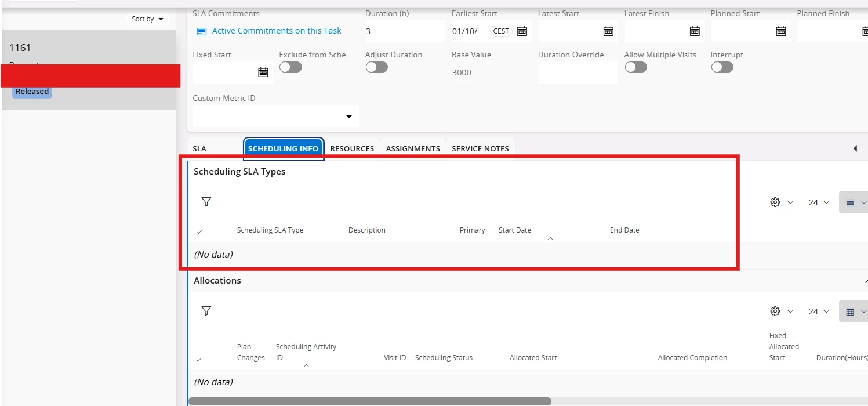Open the Custom Metric ID dropdown
868x406 pixels.
(x=276, y=116)
